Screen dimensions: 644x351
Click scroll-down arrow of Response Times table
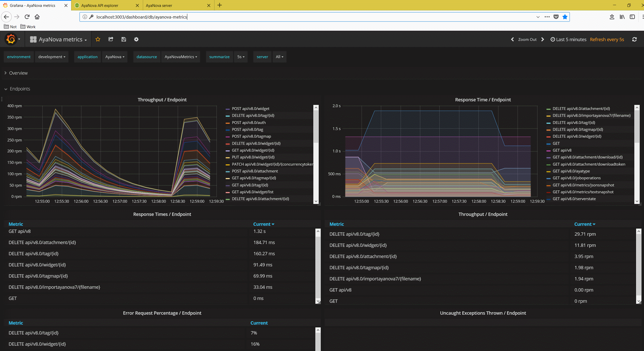tap(318, 301)
